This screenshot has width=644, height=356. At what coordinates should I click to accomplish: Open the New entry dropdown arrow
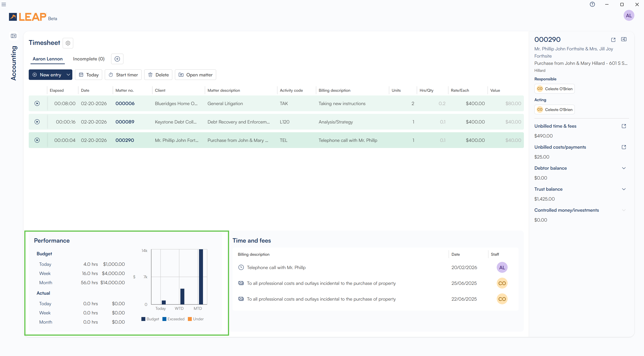[x=68, y=75]
